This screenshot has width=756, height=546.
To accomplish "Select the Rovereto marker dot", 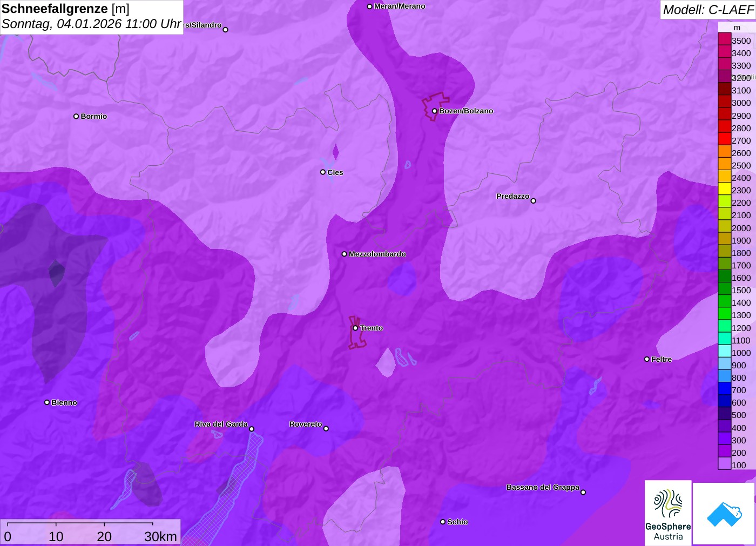I will [x=326, y=429].
